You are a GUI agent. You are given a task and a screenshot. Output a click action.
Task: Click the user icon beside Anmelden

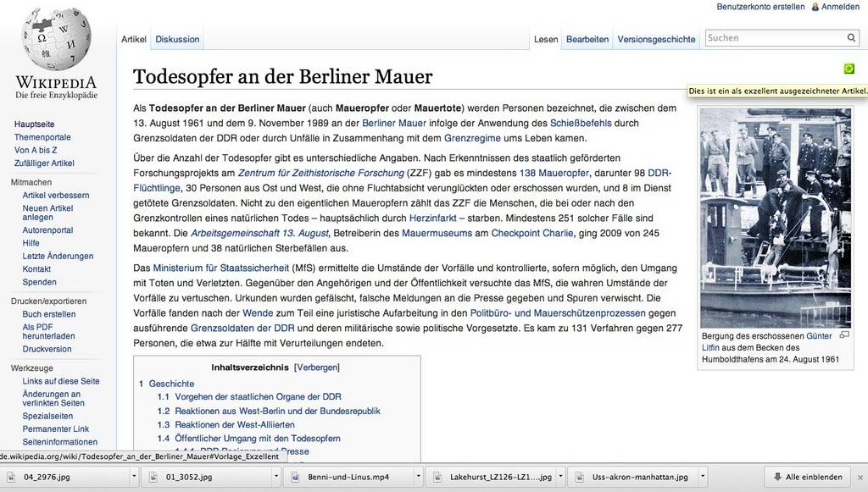point(815,7)
